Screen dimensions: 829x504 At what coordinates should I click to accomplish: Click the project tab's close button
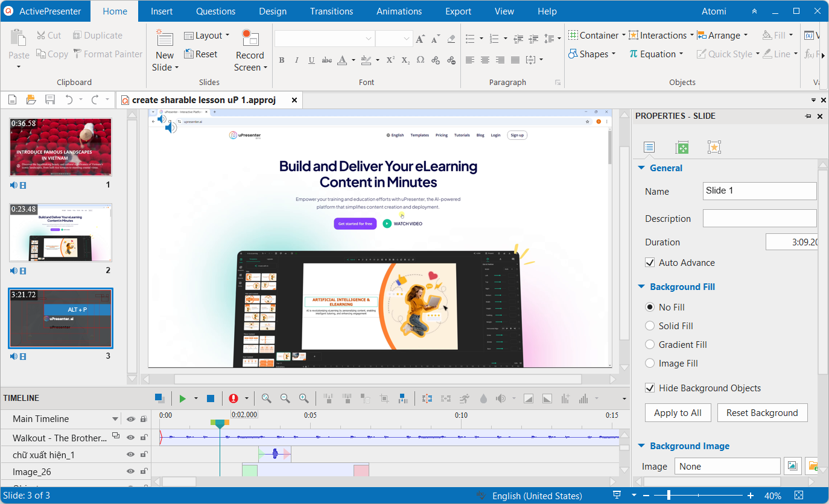tap(294, 100)
